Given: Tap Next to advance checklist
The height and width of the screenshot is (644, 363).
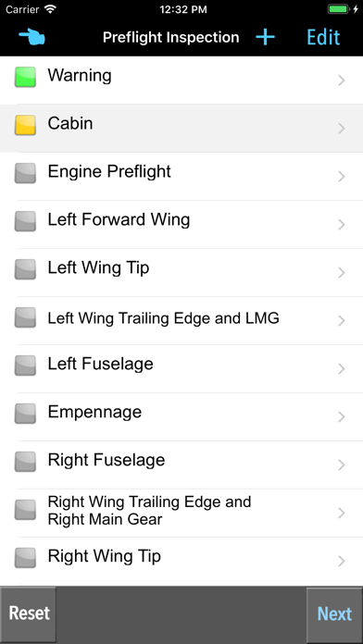Looking at the screenshot, I should [334, 614].
